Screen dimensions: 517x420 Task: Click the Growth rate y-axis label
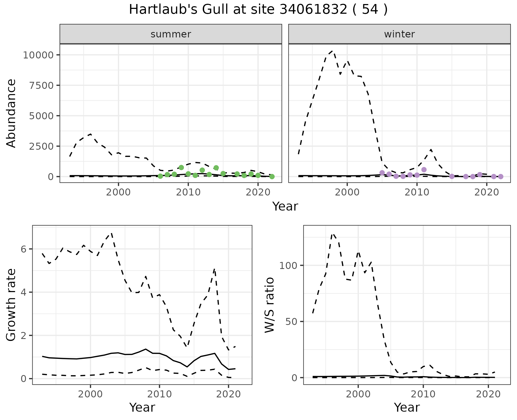[x=11, y=305]
